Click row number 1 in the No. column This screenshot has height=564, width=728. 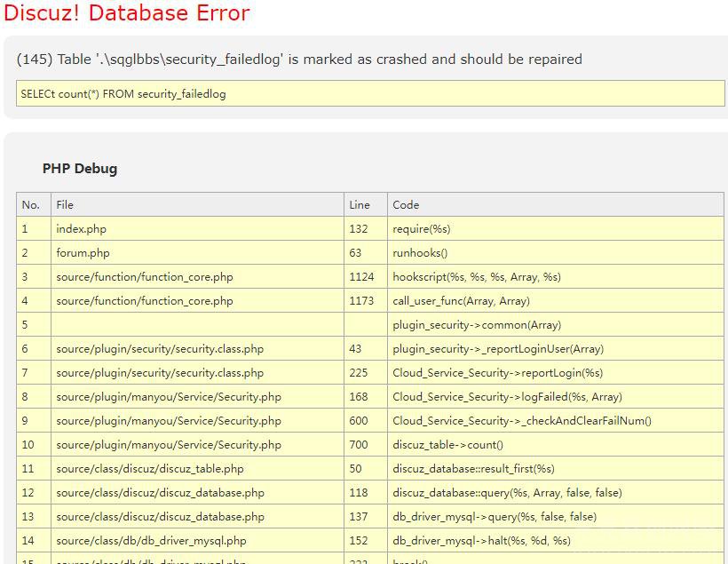25,229
